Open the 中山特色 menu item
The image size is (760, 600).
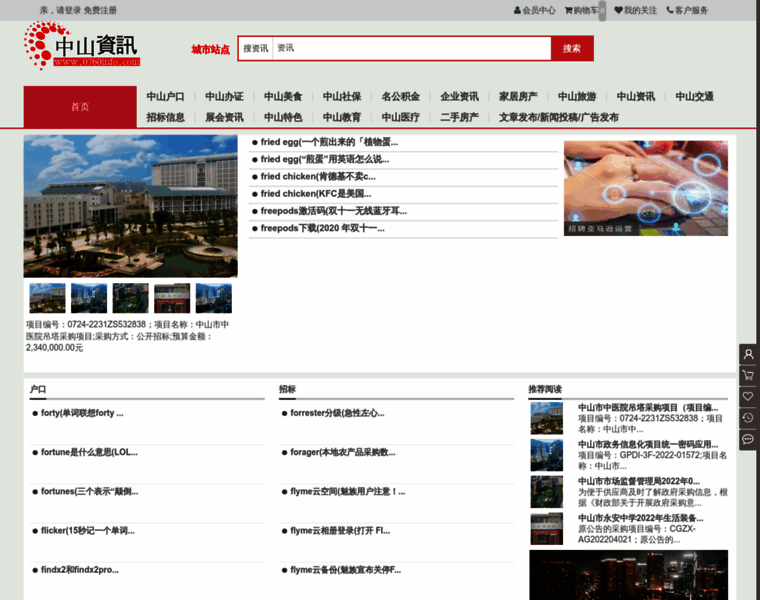[x=283, y=117]
